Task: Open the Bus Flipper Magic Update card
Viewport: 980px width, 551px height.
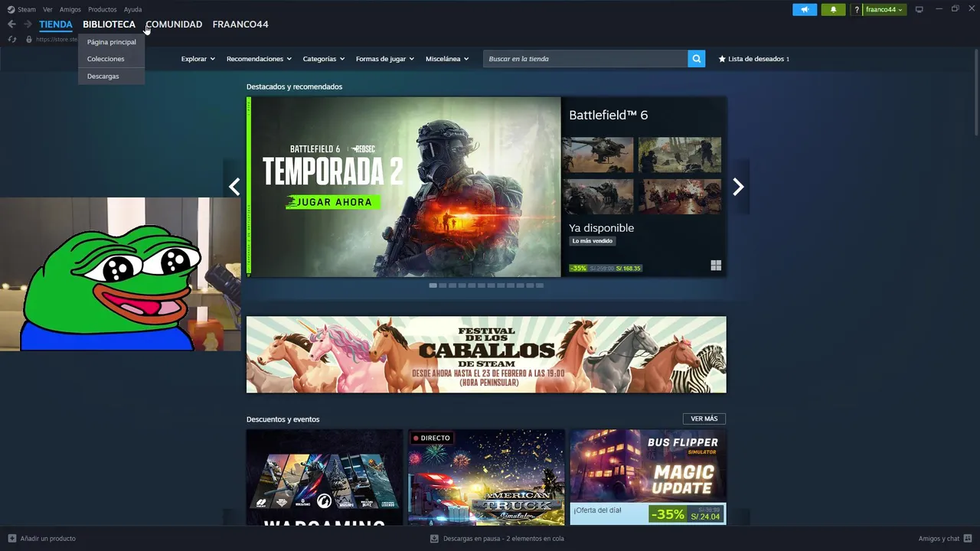Action: click(648, 478)
